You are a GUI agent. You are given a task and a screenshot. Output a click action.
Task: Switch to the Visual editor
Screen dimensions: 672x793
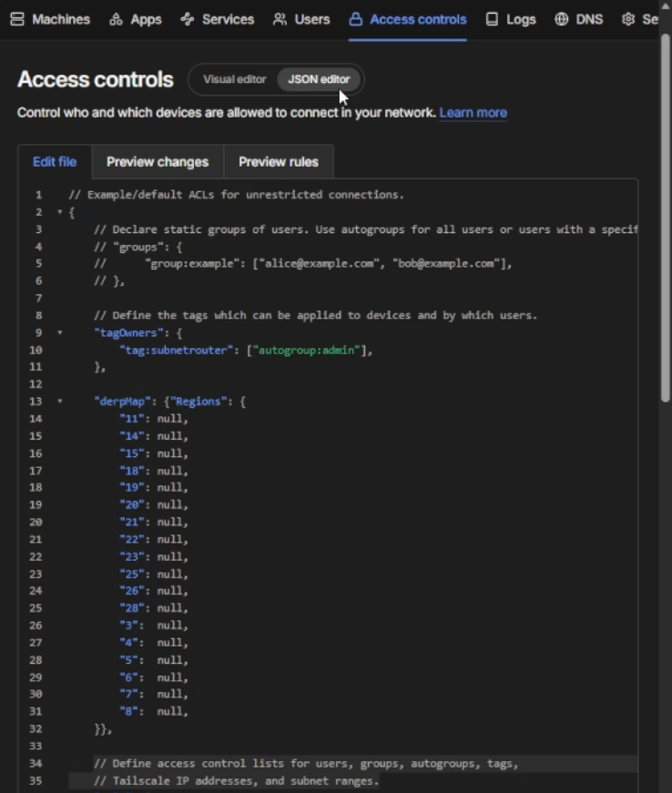pos(234,79)
